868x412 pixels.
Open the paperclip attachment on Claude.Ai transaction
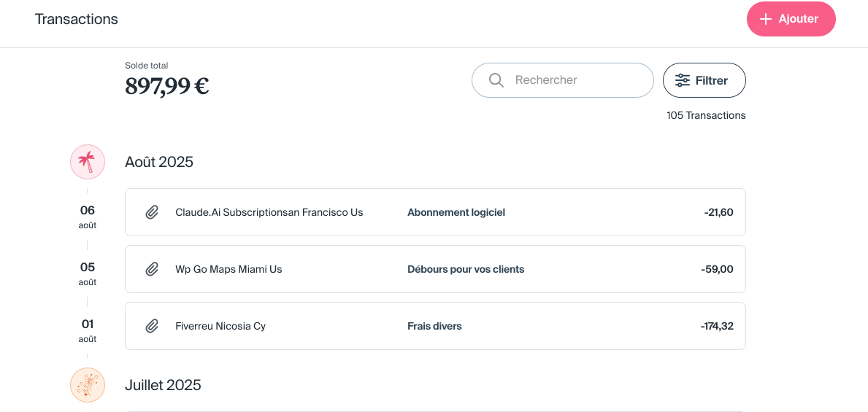(x=152, y=212)
